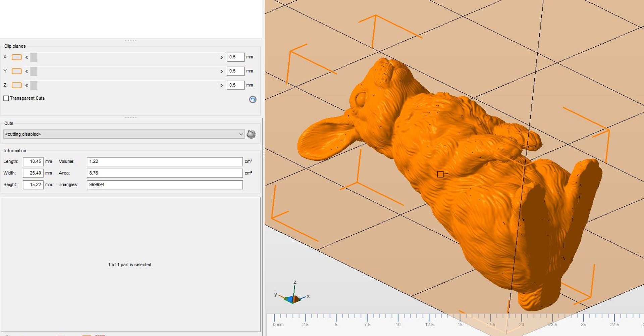Click the Z clip plane decrease arrow
The height and width of the screenshot is (336, 644).
pos(26,86)
